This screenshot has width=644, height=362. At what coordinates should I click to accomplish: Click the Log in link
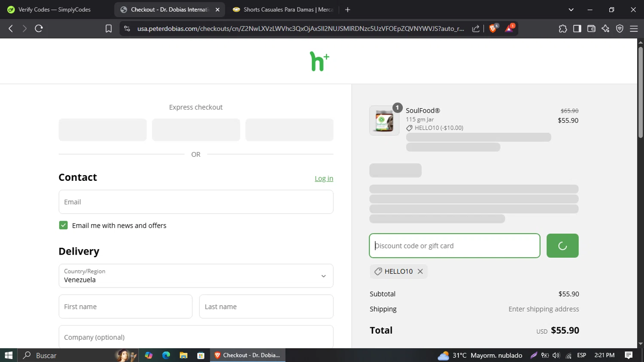(x=324, y=178)
